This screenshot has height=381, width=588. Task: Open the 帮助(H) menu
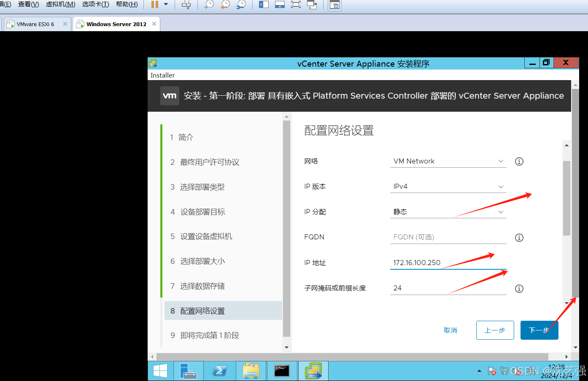coord(127,4)
